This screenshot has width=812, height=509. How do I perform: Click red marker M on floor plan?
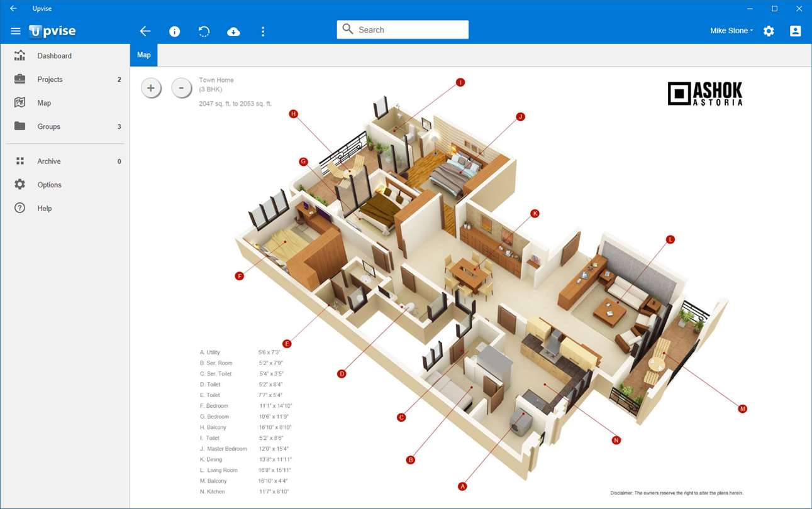pyautogui.click(x=742, y=409)
